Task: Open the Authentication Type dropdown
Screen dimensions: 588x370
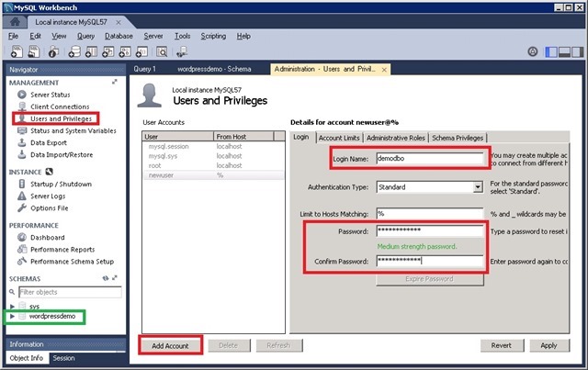Action: pos(478,187)
